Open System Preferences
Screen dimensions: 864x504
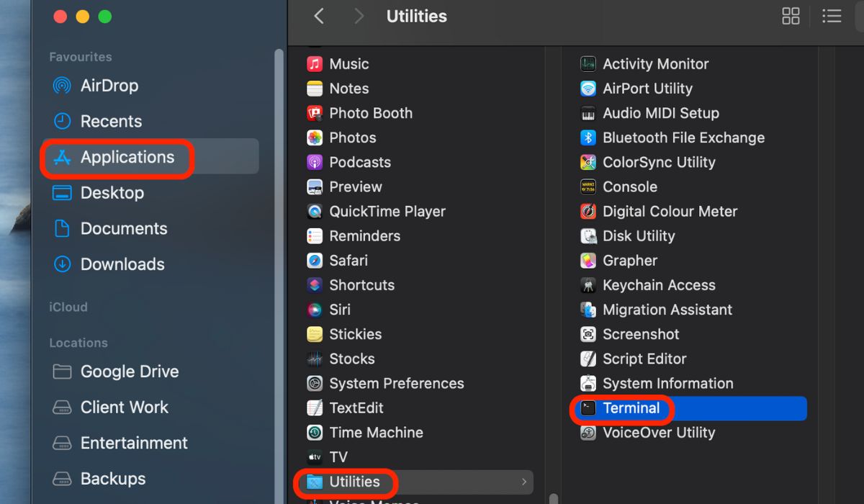click(x=396, y=383)
